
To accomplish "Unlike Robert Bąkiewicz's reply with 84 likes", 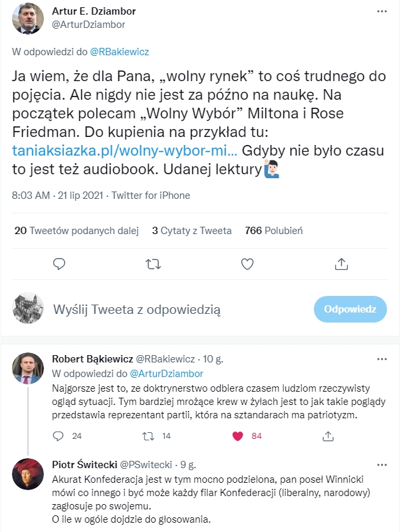I will [x=238, y=436].
